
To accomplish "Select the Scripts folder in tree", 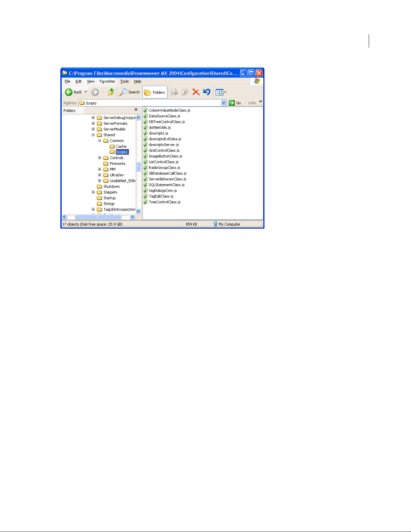I will pos(119,152).
